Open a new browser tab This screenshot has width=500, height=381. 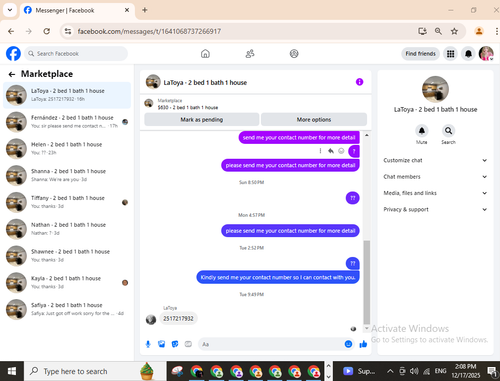coord(145,10)
